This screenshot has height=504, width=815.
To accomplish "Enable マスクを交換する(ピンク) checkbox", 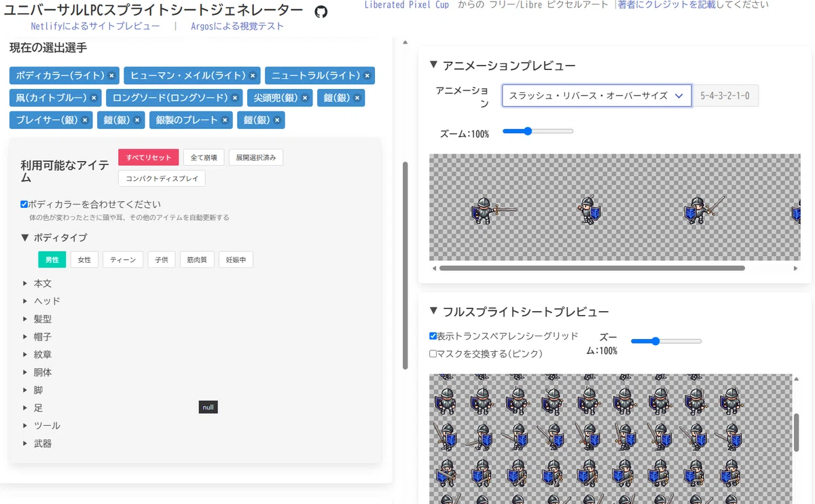I will pos(433,353).
